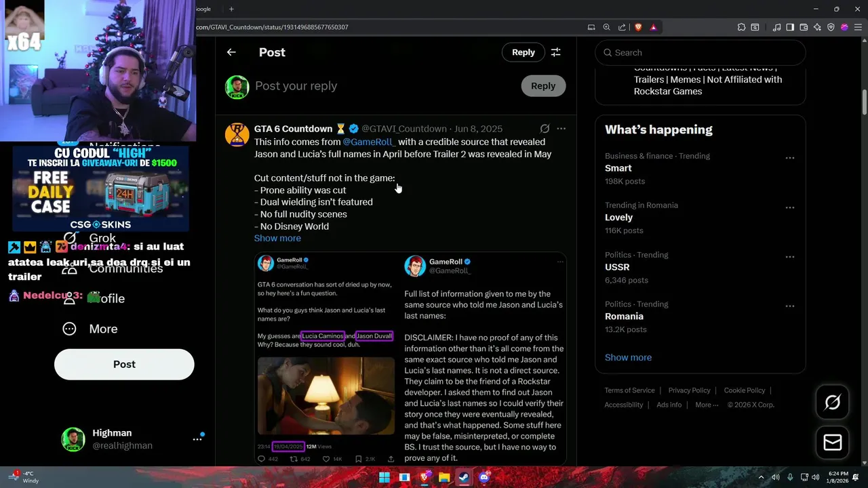Open Communities in the left navigation
This screenshot has width=868, height=488.
click(112, 268)
